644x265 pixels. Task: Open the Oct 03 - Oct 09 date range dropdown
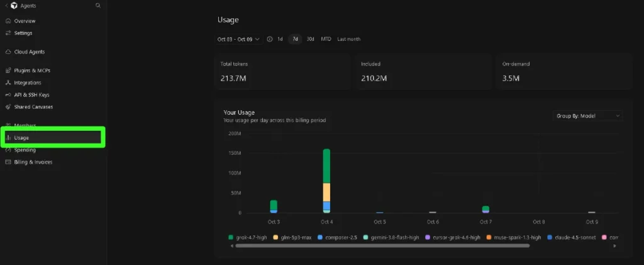tap(240, 39)
